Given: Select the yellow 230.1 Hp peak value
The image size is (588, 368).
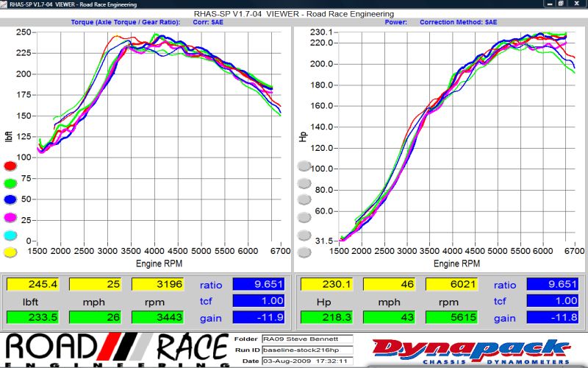Looking at the screenshot, I should pyautogui.click(x=328, y=284).
